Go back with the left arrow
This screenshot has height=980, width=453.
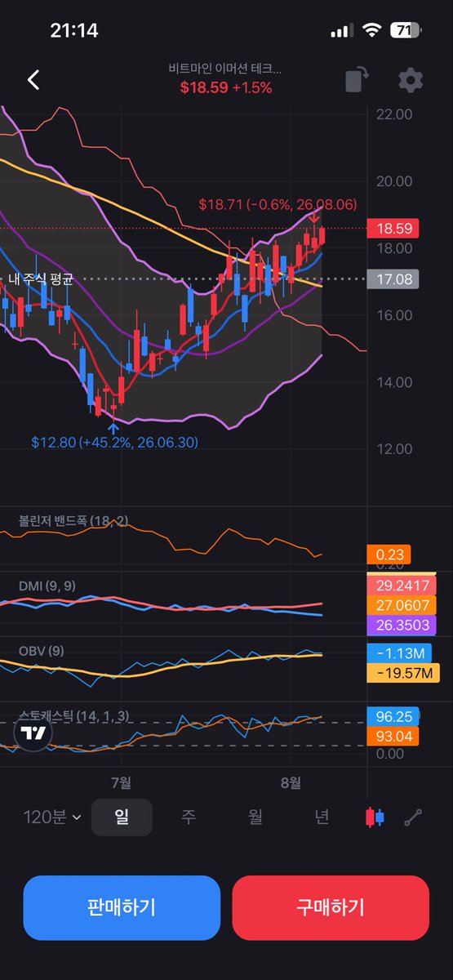pos(33,79)
